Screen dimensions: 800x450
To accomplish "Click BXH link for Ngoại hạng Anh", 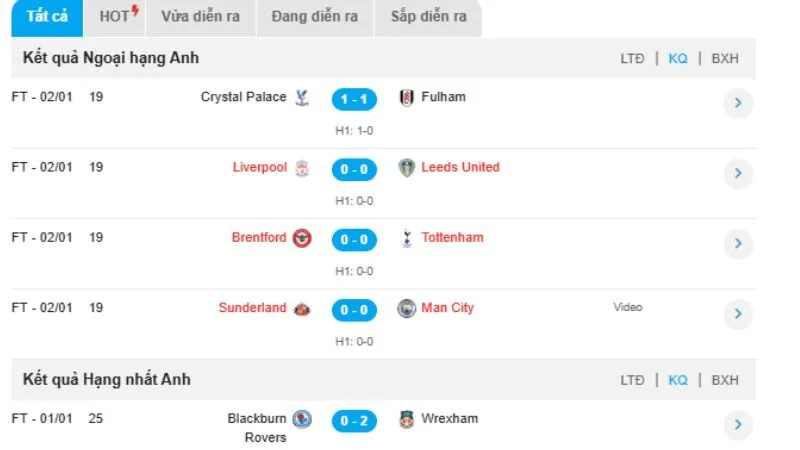I will click(725, 59).
